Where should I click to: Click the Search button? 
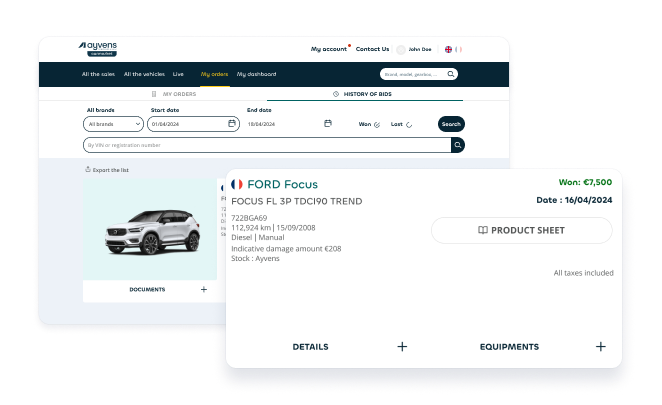click(x=451, y=124)
